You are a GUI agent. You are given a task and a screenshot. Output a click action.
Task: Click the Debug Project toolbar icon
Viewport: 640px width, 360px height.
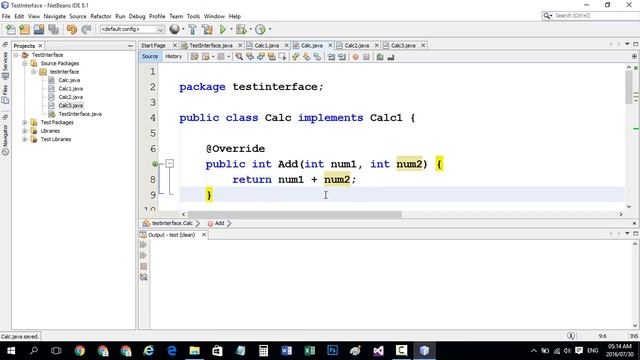coord(241,29)
